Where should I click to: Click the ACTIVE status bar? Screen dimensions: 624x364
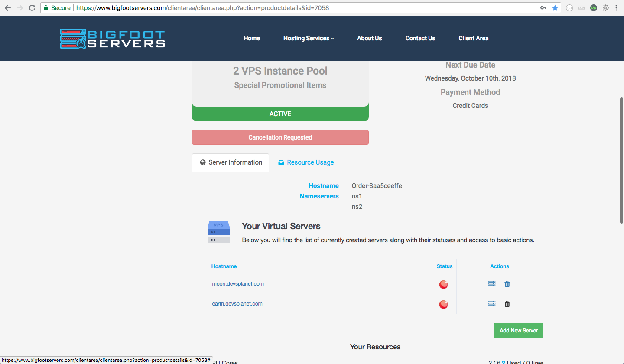tap(280, 114)
